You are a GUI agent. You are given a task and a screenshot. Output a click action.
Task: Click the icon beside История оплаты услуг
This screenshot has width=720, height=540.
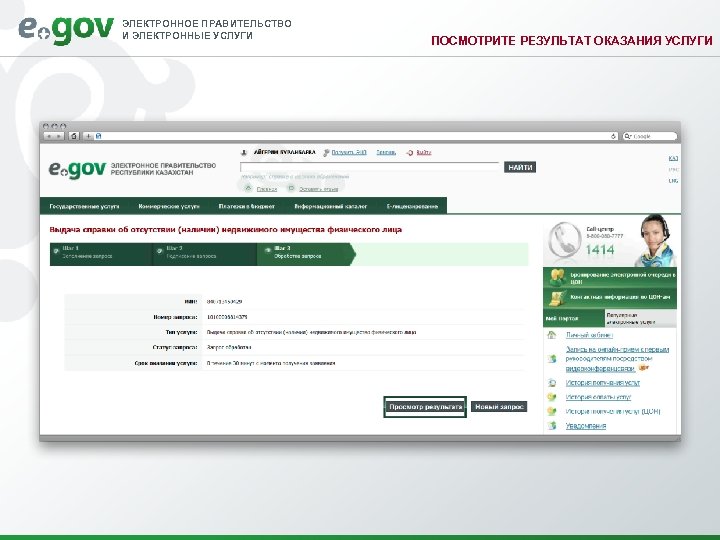pyautogui.click(x=552, y=397)
